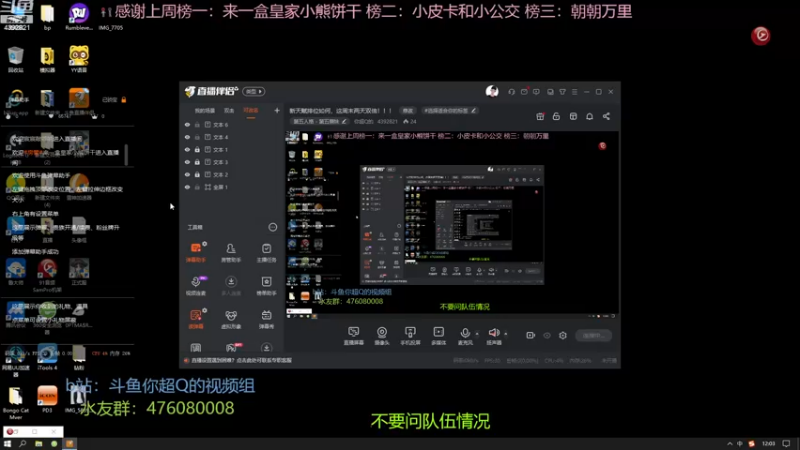Open the gift box icon with red dot
Viewport: 800px width, 450px height.
coord(540,116)
